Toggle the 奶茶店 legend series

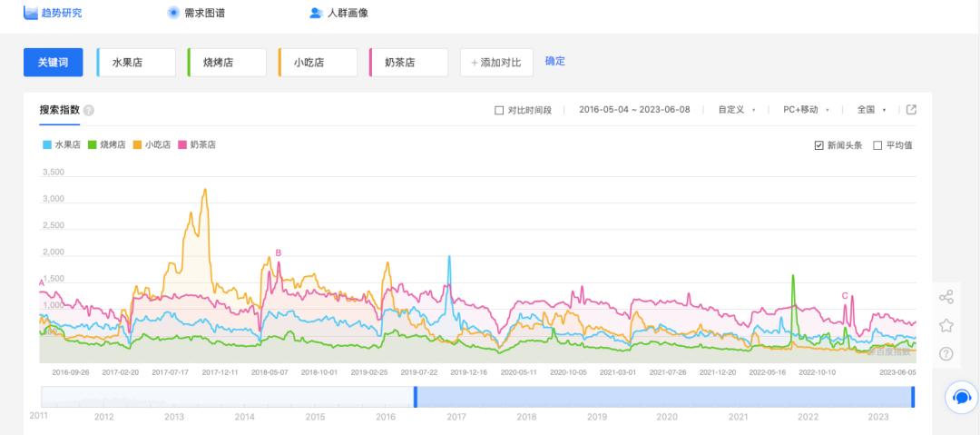pos(197,144)
